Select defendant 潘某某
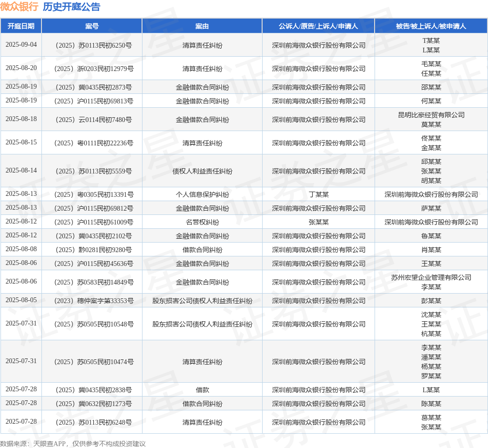 pos(431,357)
